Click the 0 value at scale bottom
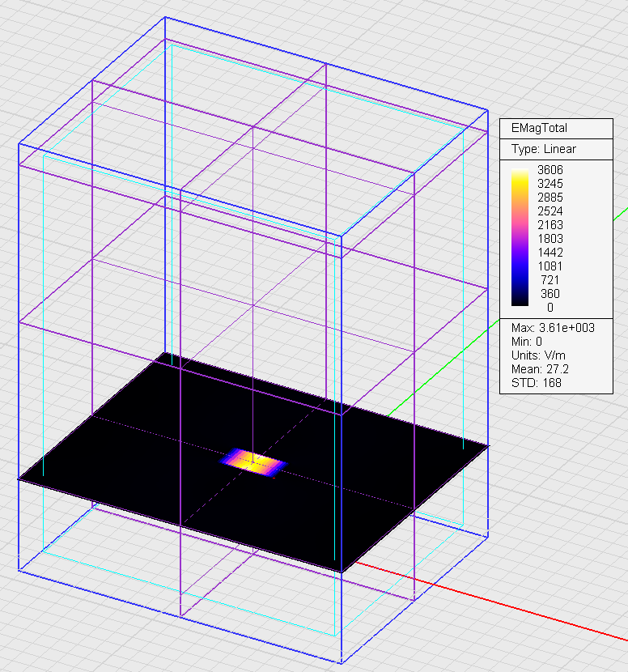This screenshot has height=672, width=628. click(550, 308)
